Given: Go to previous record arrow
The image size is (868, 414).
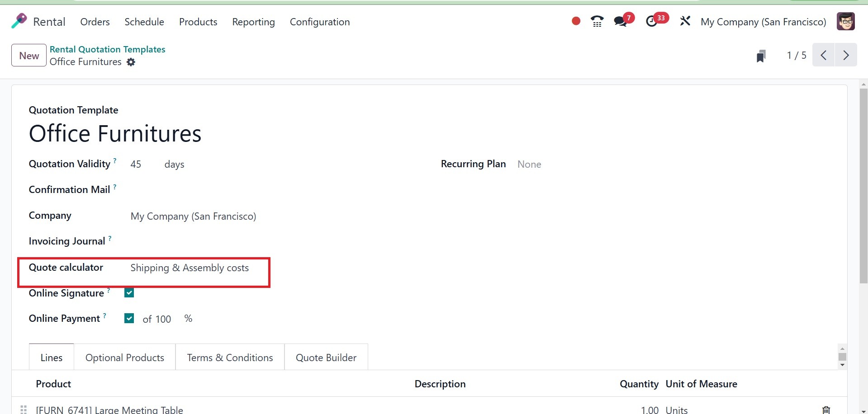Looking at the screenshot, I should pyautogui.click(x=824, y=55).
